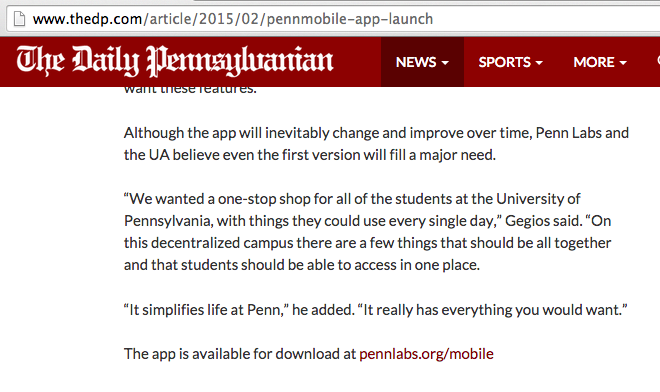Click the pennmobile-app-launch part of URL
This screenshot has height=392, width=660.
(350, 19)
